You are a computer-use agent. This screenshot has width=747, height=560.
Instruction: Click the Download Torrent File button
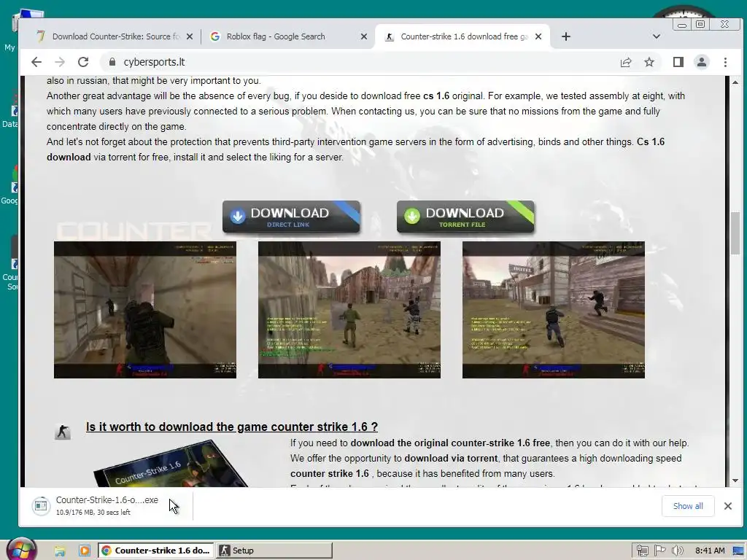pyautogui.click(x=465, y=217)
